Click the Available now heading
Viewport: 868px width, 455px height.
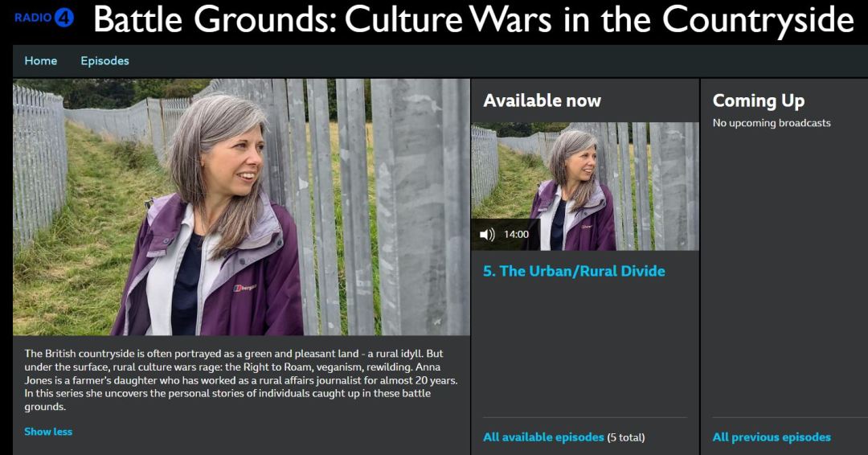[x=542, y=100]
